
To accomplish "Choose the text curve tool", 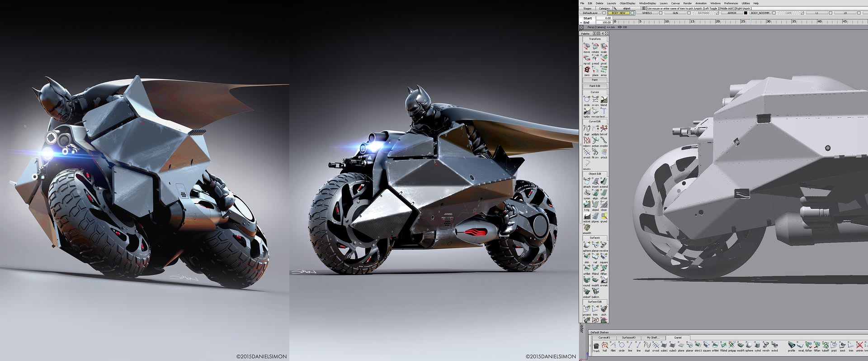I will [604, 112].
